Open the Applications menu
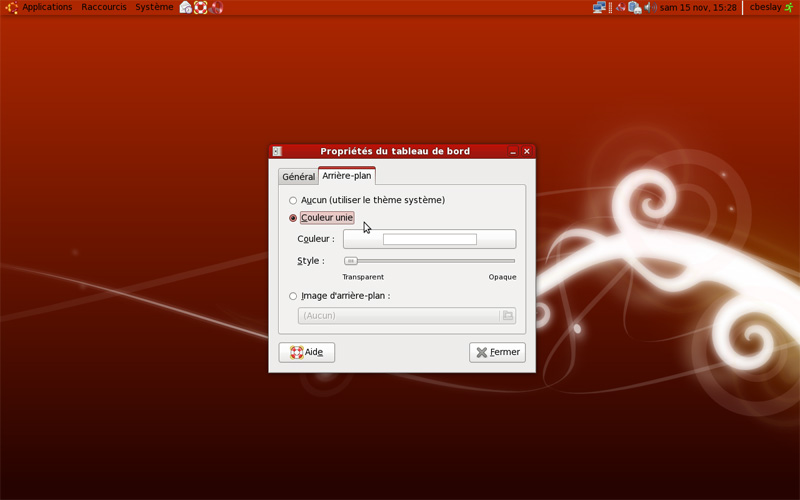Image resolution: width=800 pixels, height=500 pixels. click(47, 7)
